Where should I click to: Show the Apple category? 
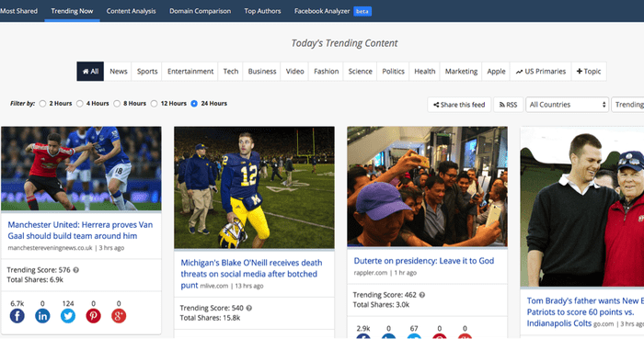496,72
